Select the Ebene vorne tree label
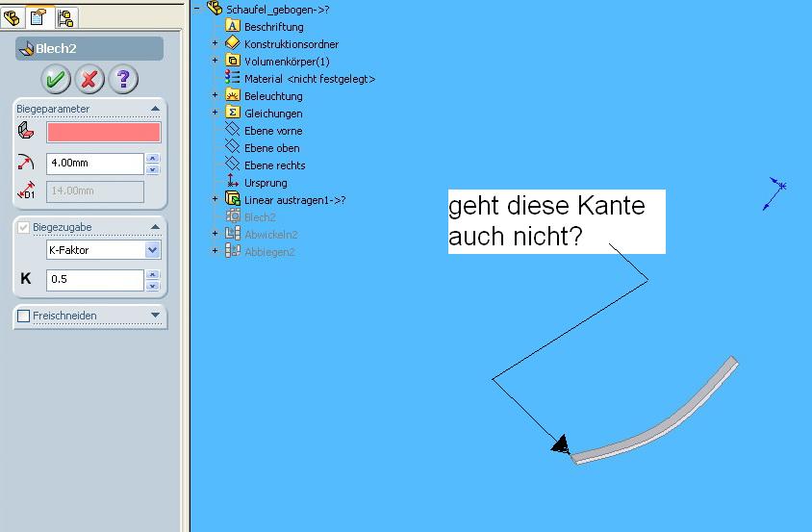The width and height of the screenshot is (812, 532). 273,131
